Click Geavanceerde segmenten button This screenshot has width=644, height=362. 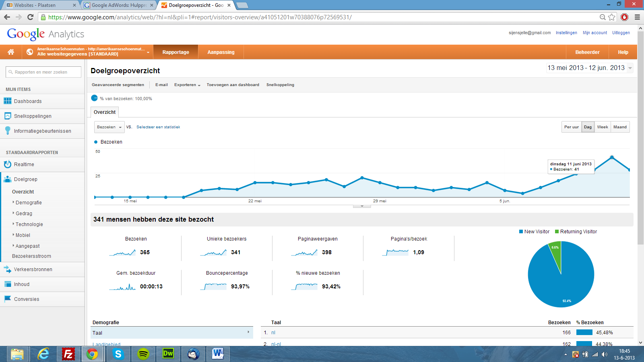tap(118, 85)
